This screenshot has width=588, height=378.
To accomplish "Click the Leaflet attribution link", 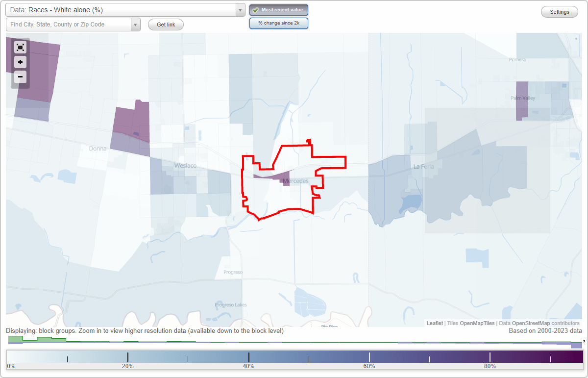I will click(435, 323).
